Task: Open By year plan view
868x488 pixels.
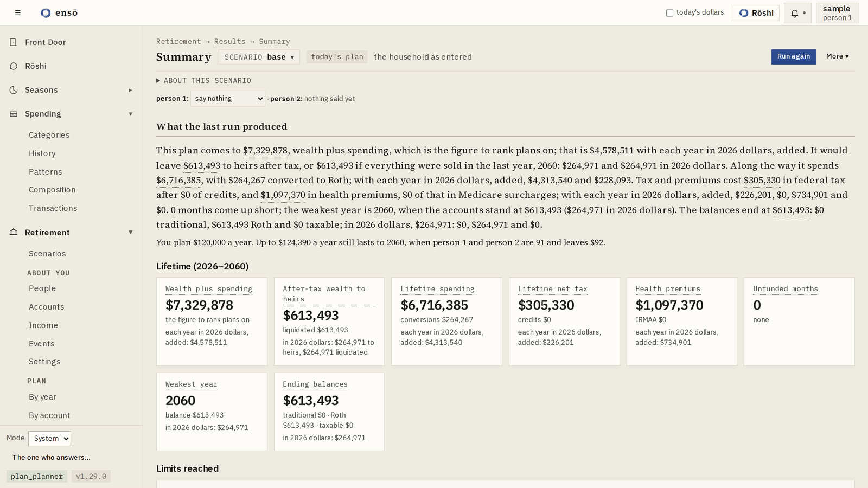Action: 42,397
